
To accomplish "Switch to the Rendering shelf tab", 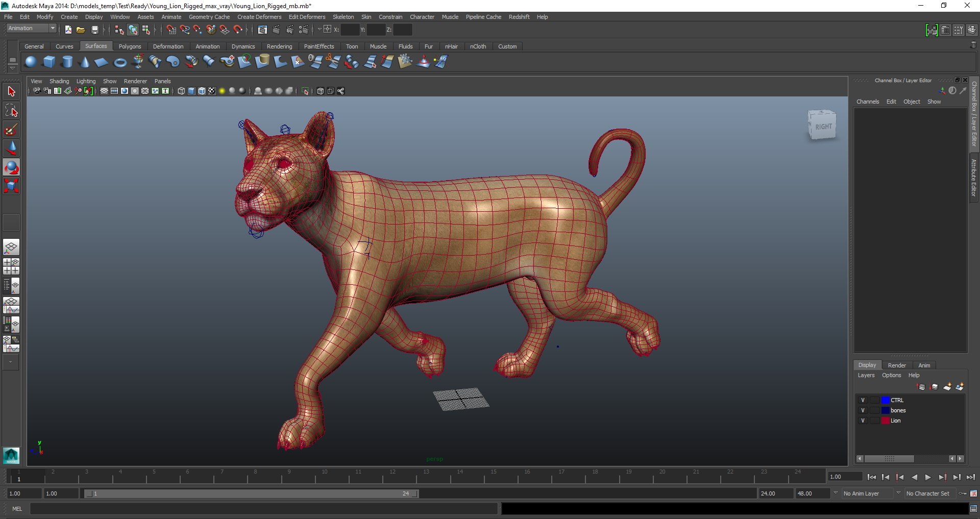I will click(x=279, y=46).
